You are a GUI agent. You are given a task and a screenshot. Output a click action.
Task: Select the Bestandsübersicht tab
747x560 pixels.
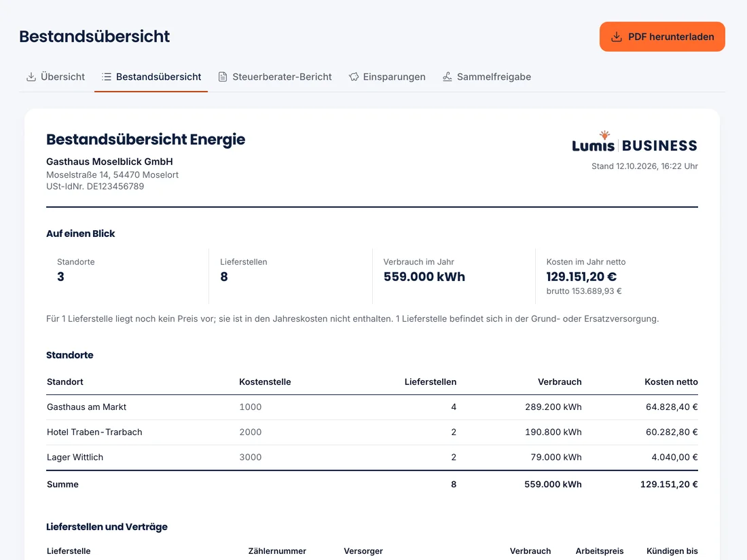tap(151, 77)
